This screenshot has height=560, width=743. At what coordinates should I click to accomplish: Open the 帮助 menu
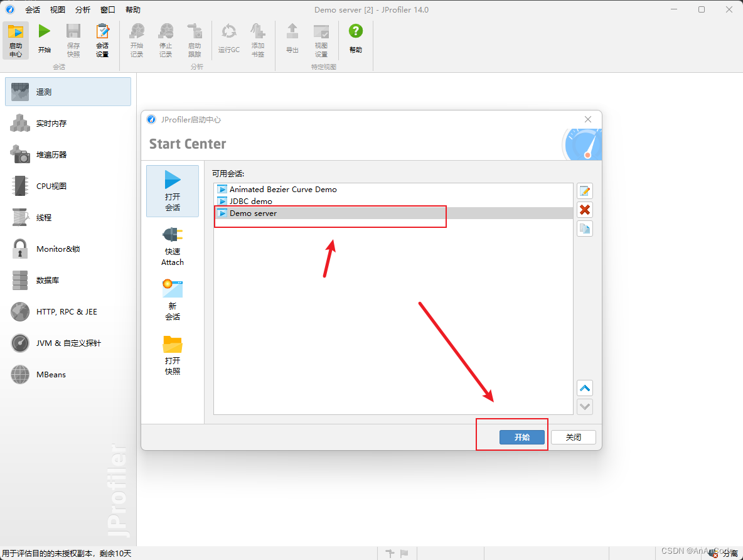133,9
